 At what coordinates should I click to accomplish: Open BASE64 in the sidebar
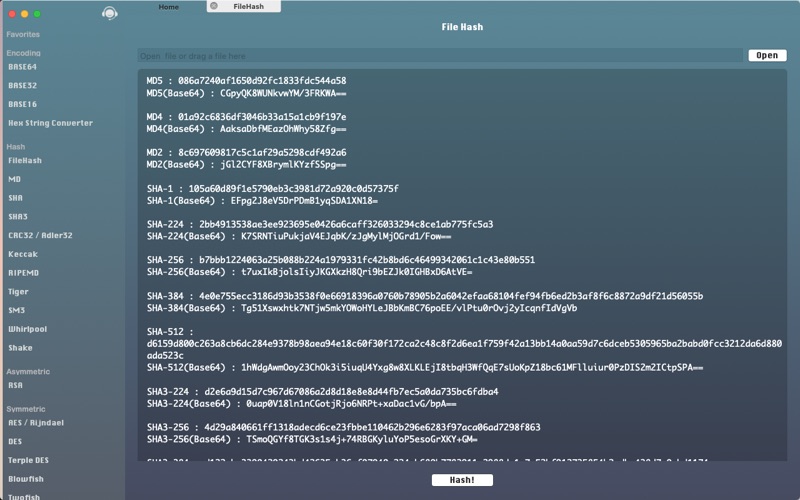[x=22, y=67]
